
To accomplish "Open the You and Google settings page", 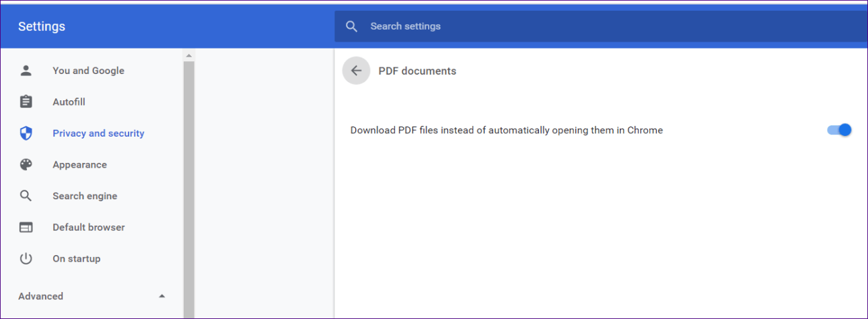I will click(88, 71).
